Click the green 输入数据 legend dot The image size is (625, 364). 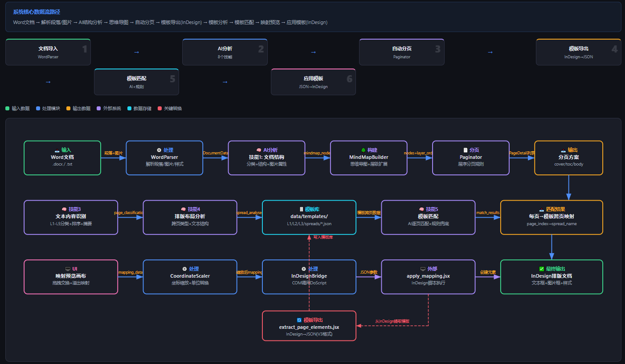pyautogui.click(x=7, y=108)
